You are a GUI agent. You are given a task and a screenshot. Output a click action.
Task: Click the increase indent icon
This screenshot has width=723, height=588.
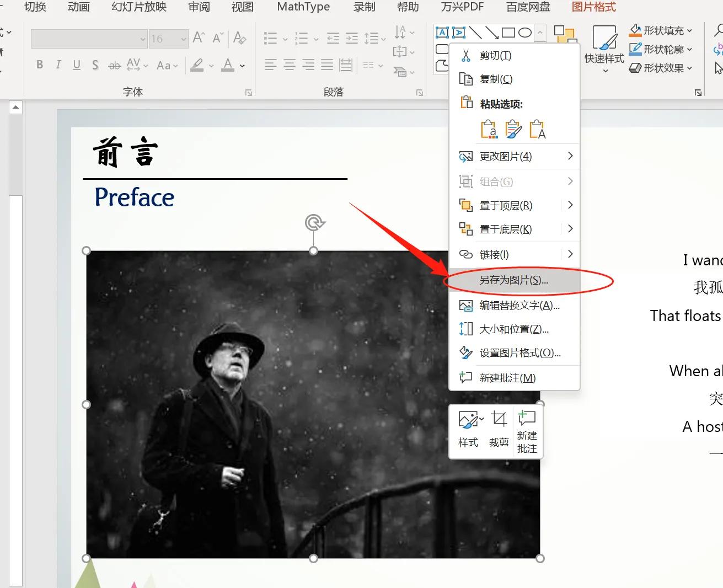point(352,38)
